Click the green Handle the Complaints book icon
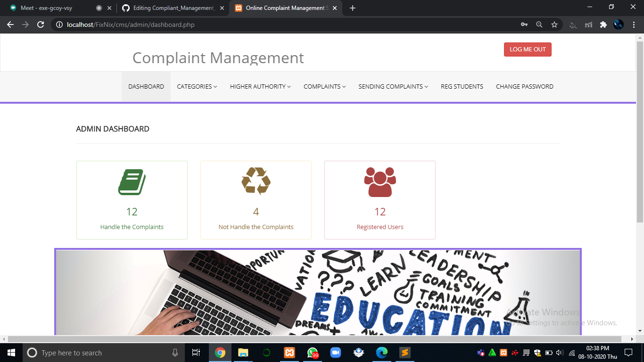The height and width of the screenshot is (362, 644). point(132,181)
